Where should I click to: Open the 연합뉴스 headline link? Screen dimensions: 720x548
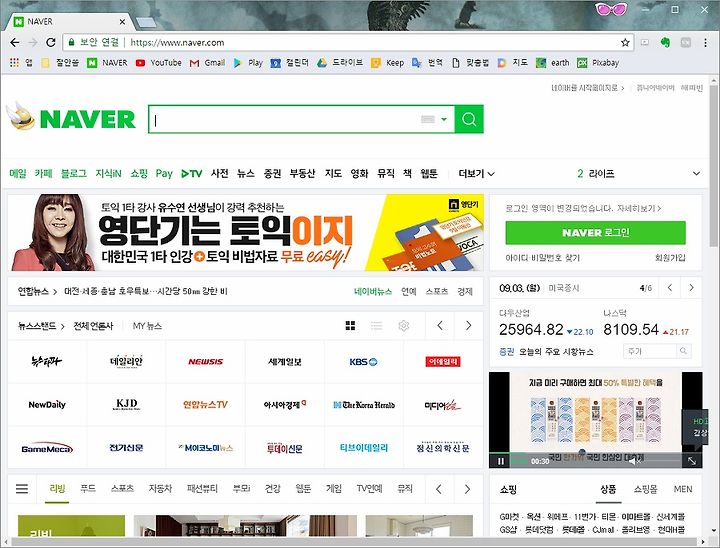click(146, 292)
